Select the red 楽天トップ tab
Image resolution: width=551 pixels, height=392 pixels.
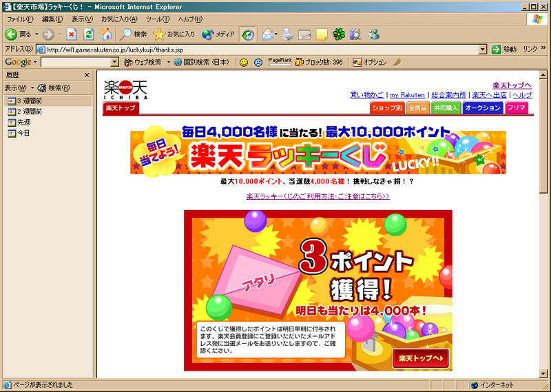[121, 108]
